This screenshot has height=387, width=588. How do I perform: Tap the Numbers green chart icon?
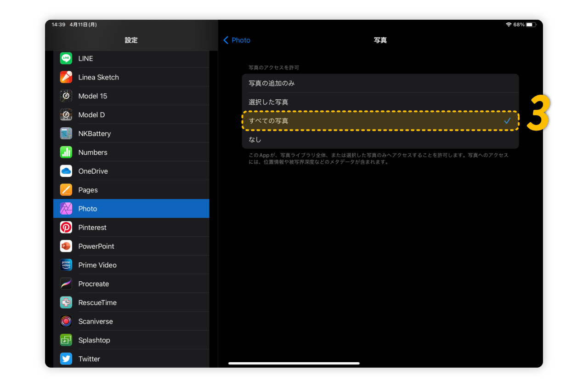[66, 153]
